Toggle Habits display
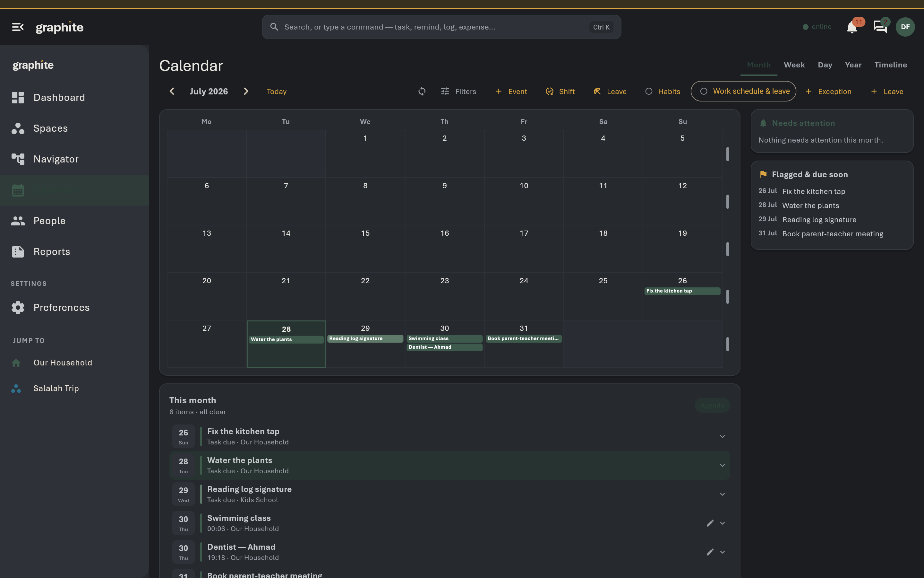 click(663, 92)
